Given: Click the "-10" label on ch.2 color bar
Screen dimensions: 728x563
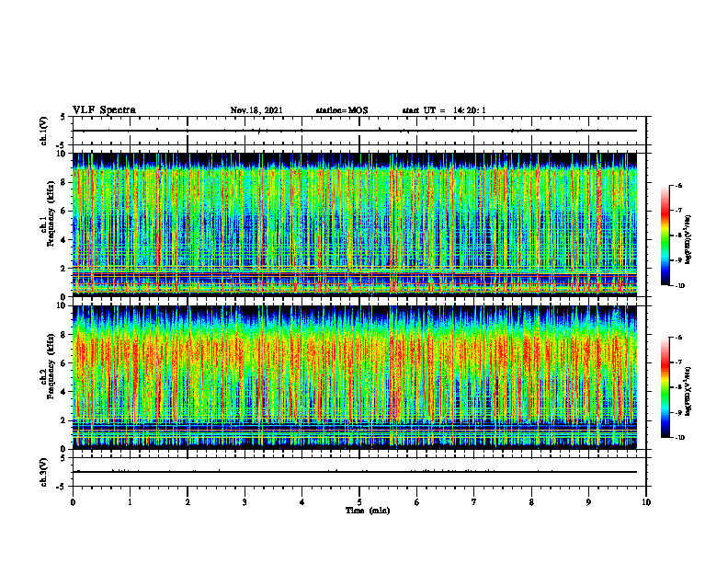Looking at the screenshot, I should [x=680, y=438].
